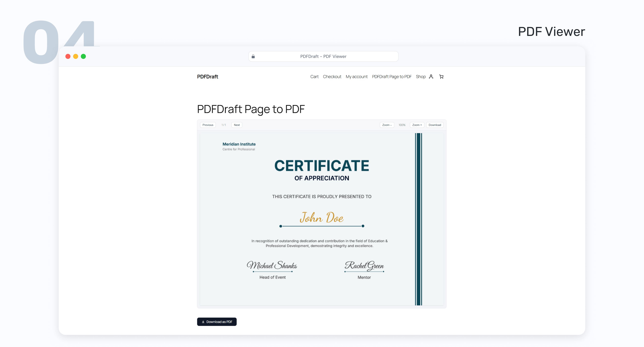Click the Mentor label
The height and width of the screenshot is (347, 644).
(364, 277)
